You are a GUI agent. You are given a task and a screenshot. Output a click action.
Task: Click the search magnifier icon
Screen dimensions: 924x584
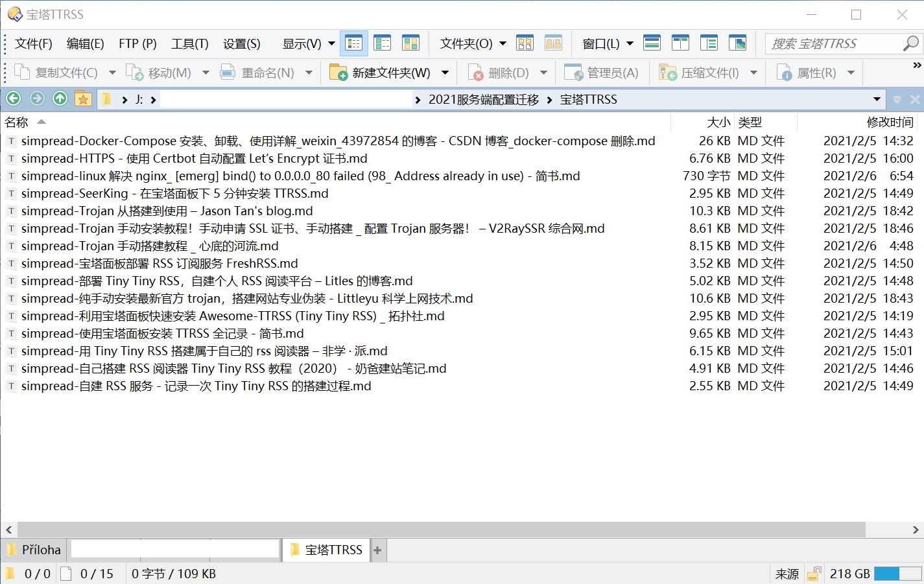click(x=910, y=43)
